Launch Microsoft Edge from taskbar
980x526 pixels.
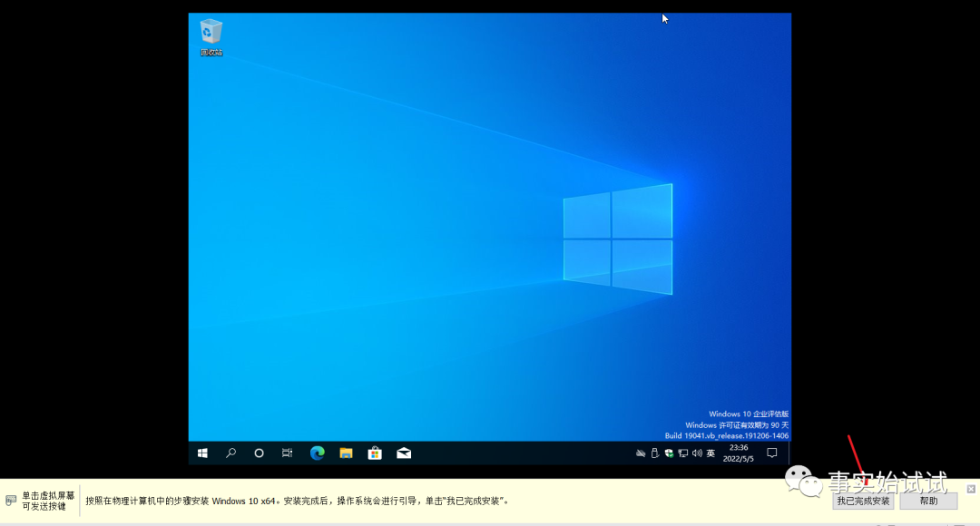(317, 453)
